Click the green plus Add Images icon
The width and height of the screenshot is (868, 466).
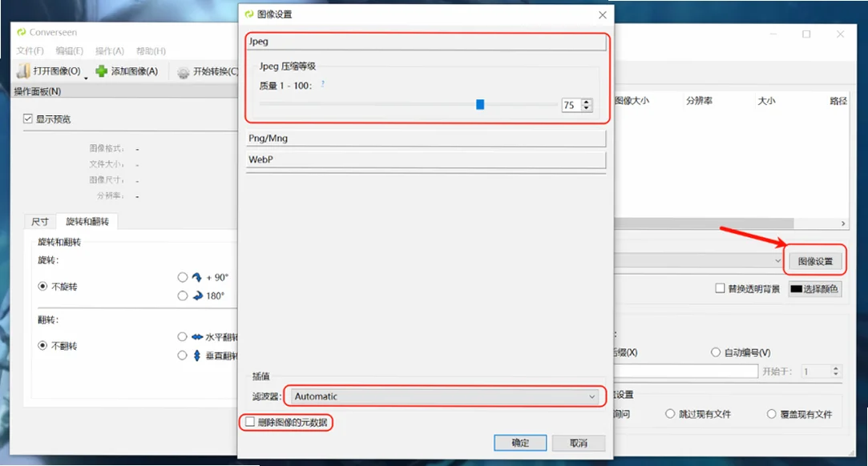click(x=101, y=70)
